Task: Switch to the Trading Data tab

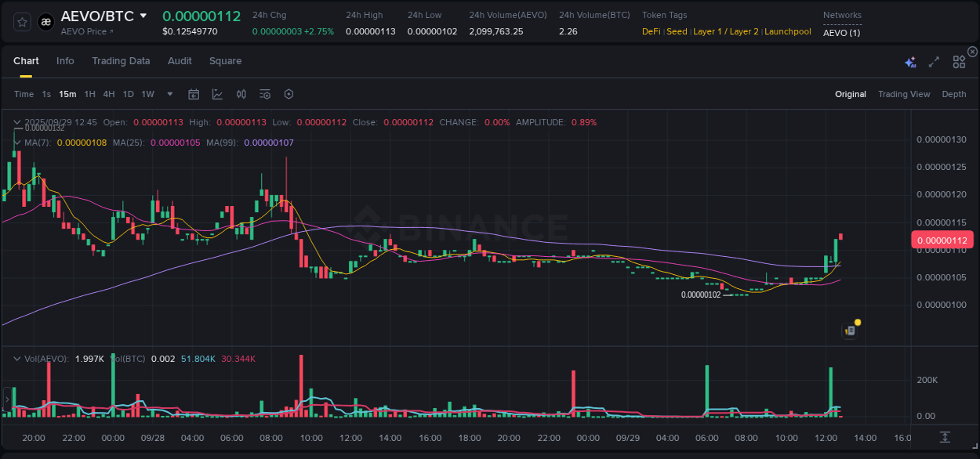Action: pyautogui.click(x=121, y=60)
